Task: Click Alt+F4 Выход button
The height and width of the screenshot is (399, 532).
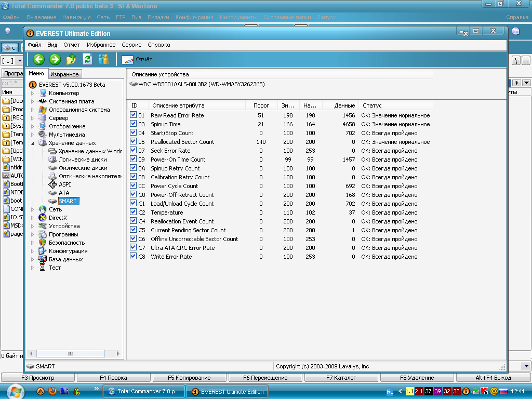Action: click(x=494, y=378)
